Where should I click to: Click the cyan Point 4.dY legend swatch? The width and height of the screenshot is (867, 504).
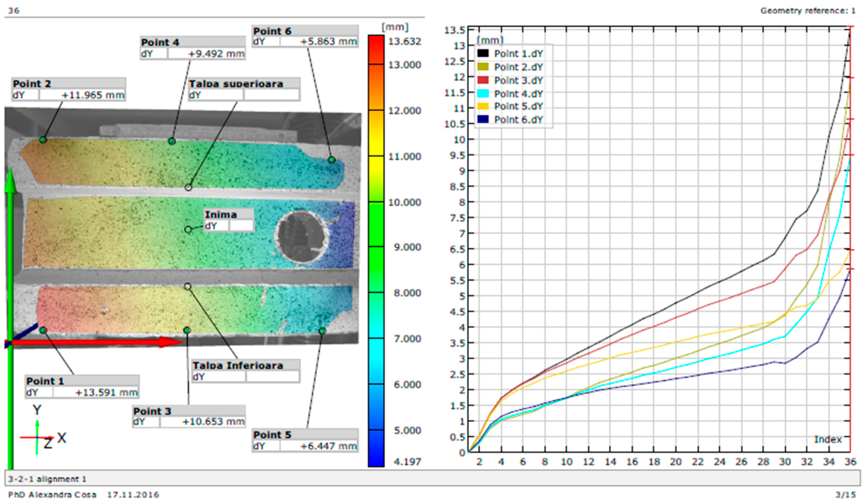pos(483,93)
